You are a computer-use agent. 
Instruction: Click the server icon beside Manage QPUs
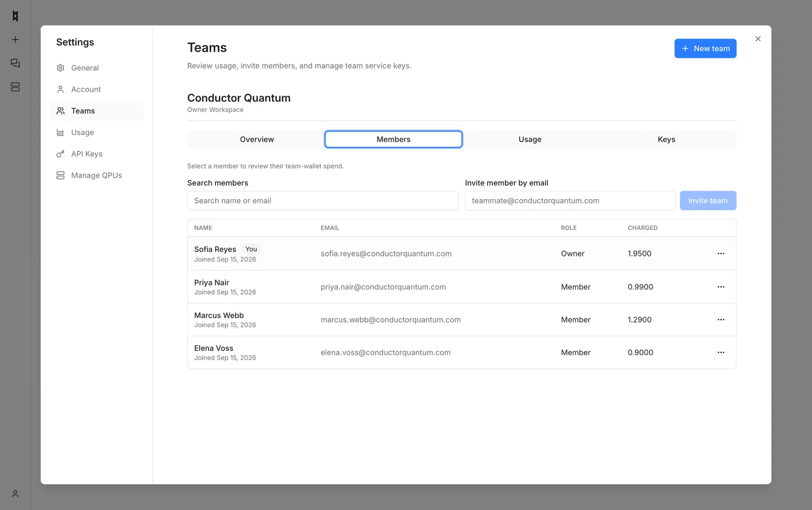click(60, 175)
